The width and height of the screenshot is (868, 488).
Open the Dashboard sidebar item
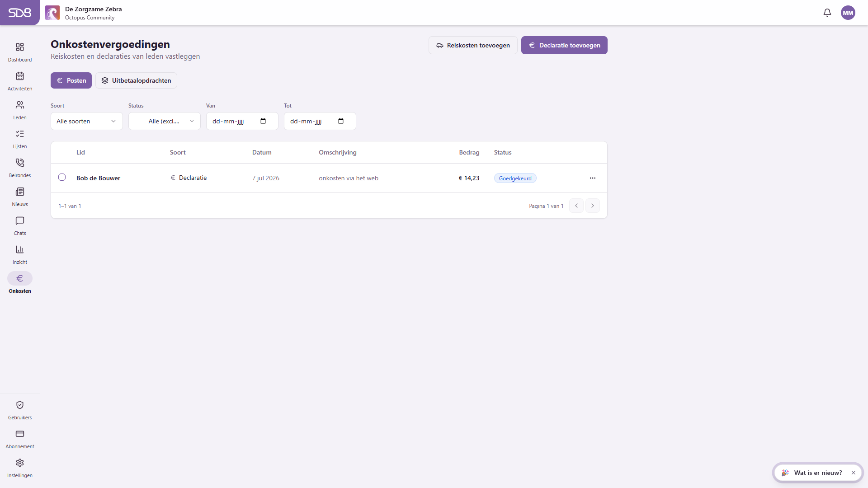[x=20, y=52]
